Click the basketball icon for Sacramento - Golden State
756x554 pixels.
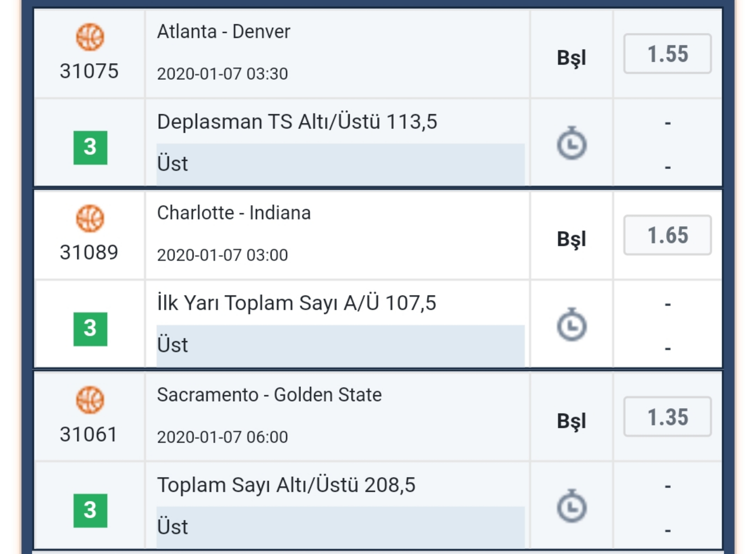[90, 400]
